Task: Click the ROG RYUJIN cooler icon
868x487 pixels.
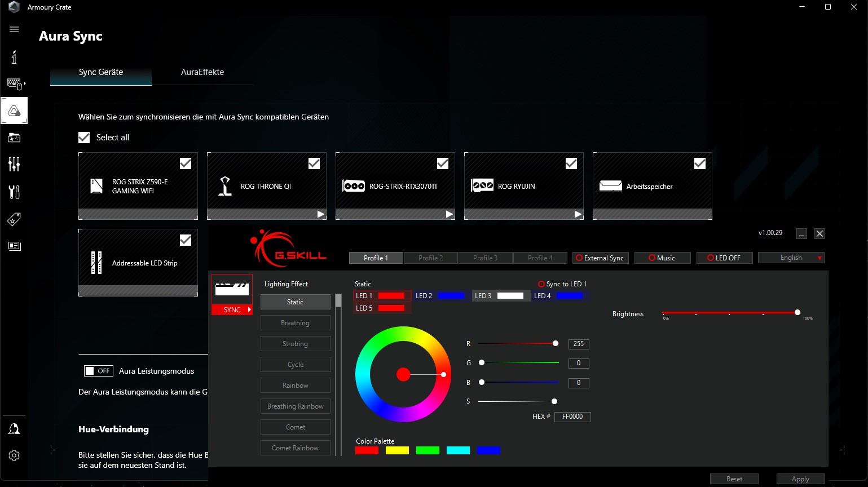Action: pos(482,185)
